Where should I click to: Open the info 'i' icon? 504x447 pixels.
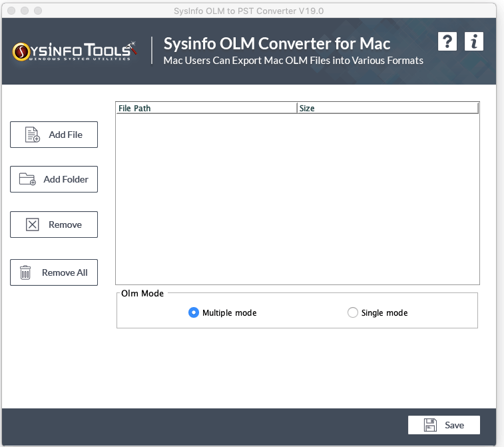click(x=474, y=41)
